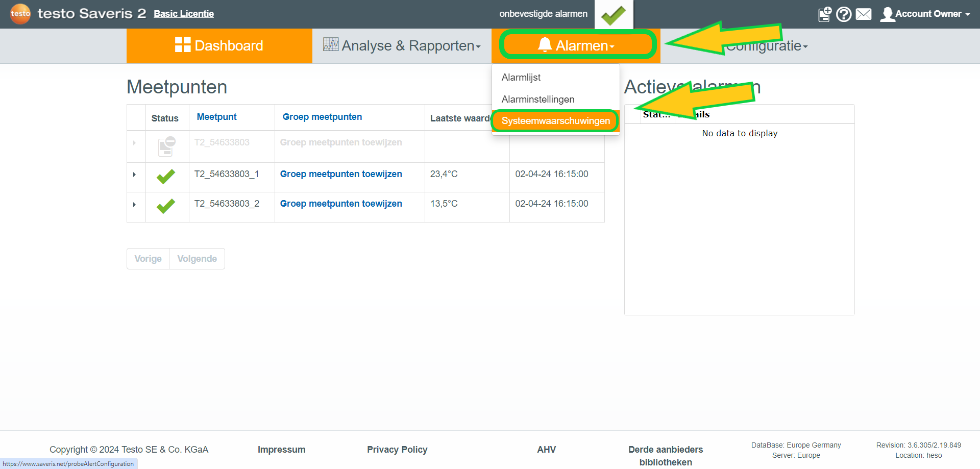Open the Privacy Policy footer link

397,450
